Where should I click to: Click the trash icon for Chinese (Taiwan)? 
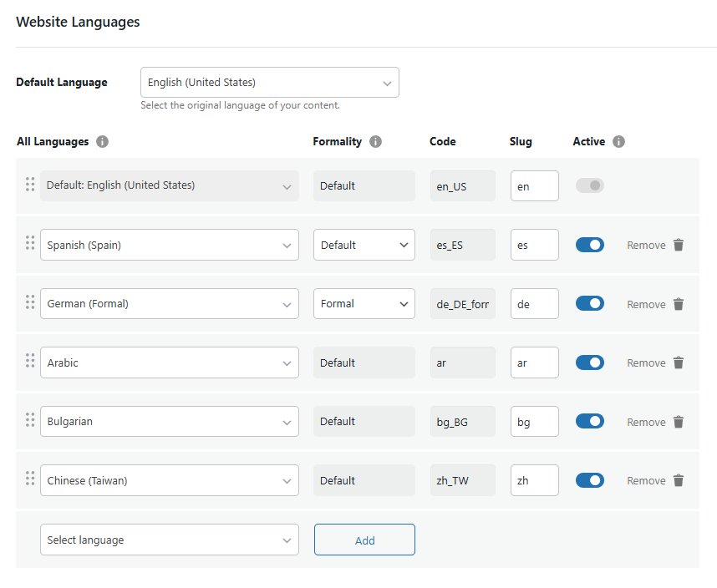[x=679, y=480]
